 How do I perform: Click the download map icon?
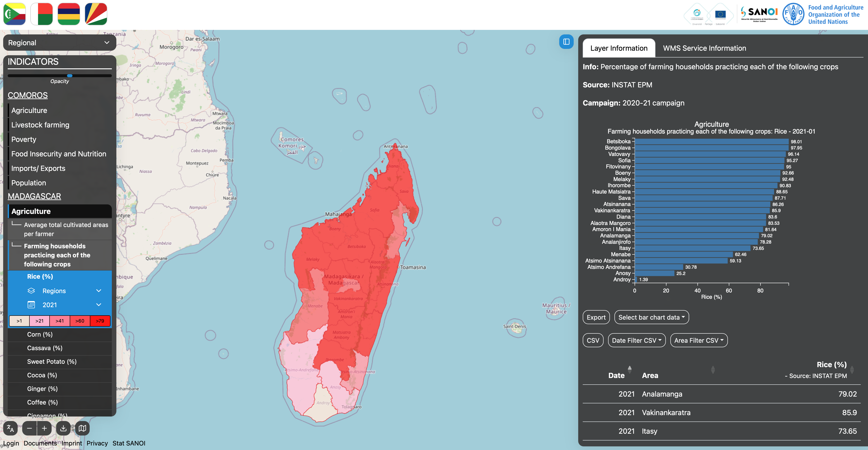click(x=63, y=428)
